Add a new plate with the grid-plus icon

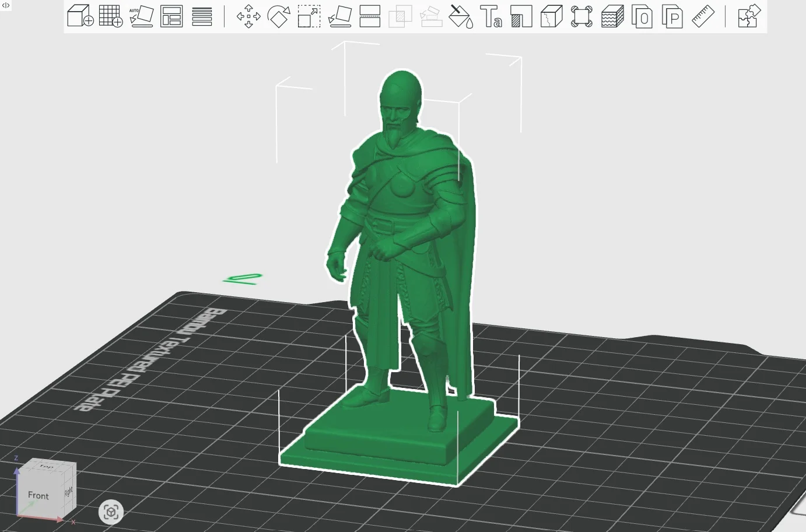[x=111, y=16]
